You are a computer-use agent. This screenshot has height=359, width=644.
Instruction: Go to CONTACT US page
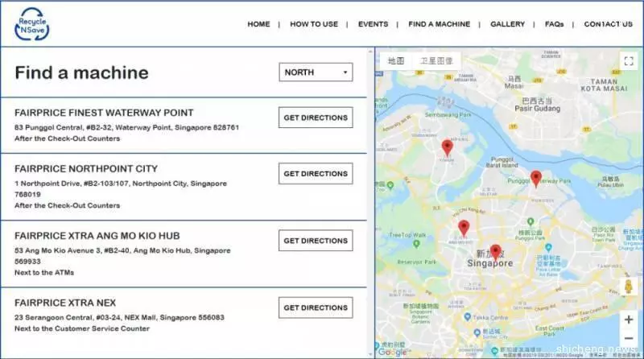pos(609,24)
